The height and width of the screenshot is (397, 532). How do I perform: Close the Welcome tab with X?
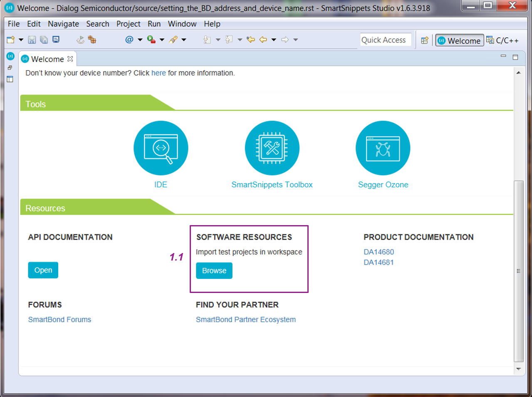(70, 59)
